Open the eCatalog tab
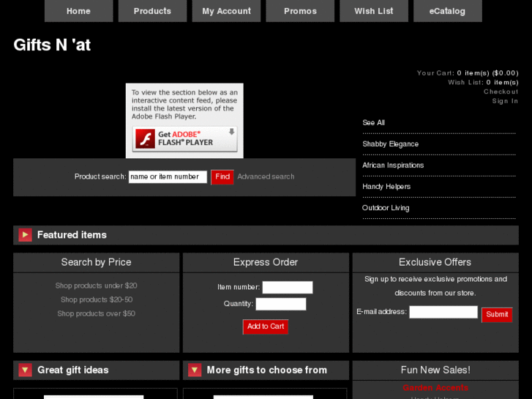 coord(447,11)
